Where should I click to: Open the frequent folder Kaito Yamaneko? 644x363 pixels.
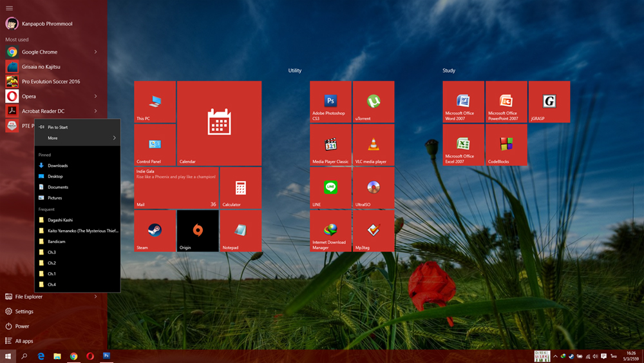click(78, 231)
